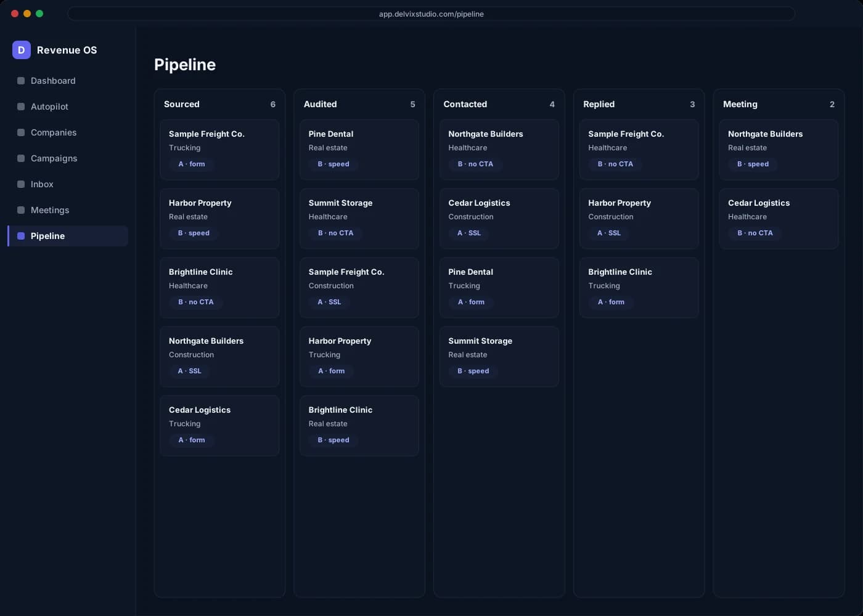
Task: Open Northgate Builders card in Meeting column
Action: tap(779, 150)
